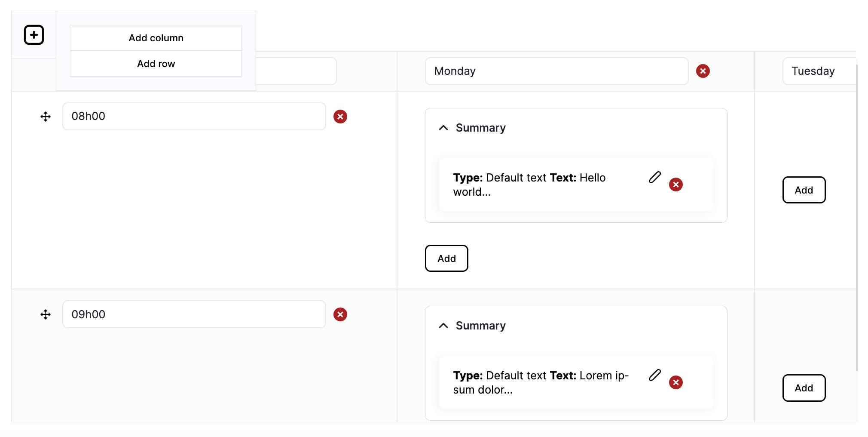The width and height of the screenshot is (868, 437).
Task: Focus the Tuesday column name field
Action: click(x=819, y=71)
